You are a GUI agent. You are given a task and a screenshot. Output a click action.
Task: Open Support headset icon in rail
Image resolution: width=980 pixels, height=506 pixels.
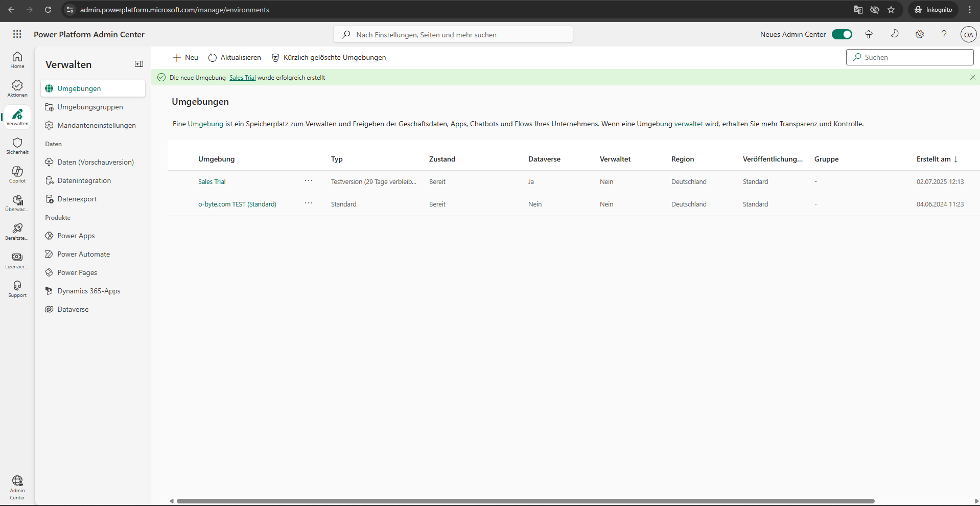(17, 288)
